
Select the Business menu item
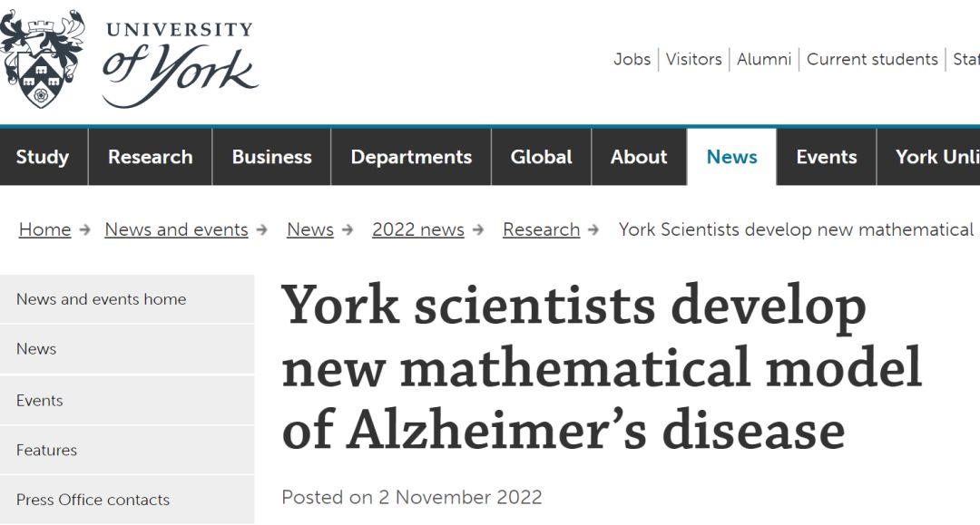pos(272,157)
